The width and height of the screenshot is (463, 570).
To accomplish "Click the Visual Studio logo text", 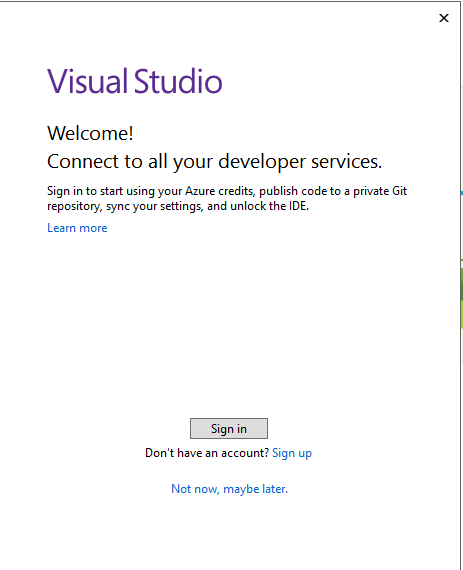I will (x=134, y=81).
